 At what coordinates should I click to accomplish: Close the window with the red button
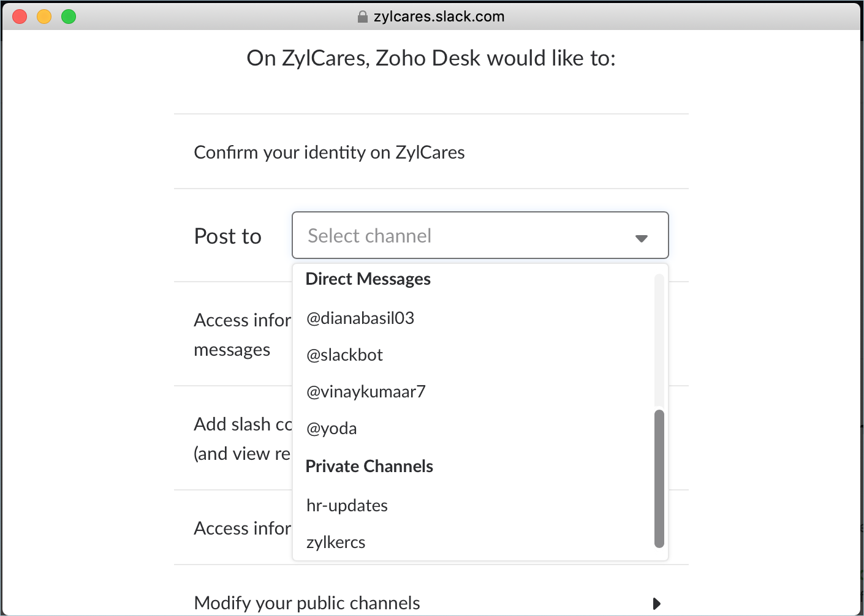pyautogui.click(x=20, y=17)
